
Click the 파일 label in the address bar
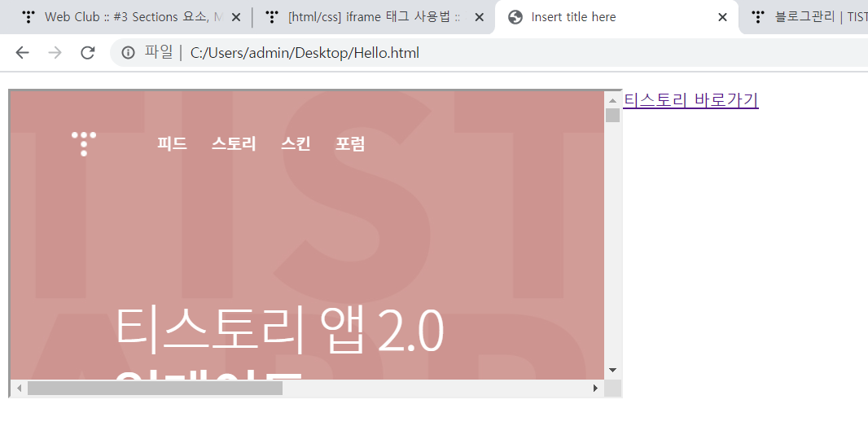click(159, 52)
